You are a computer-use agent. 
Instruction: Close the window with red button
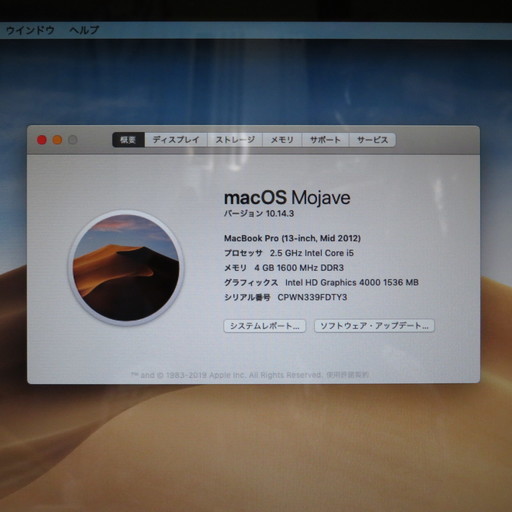[x=42, y=140]
